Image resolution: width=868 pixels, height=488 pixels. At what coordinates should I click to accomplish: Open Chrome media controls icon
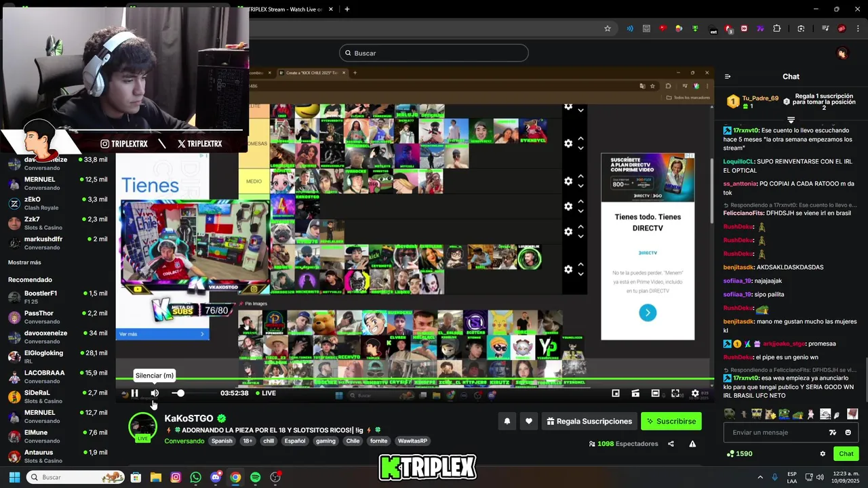click(x=825, y=28)
